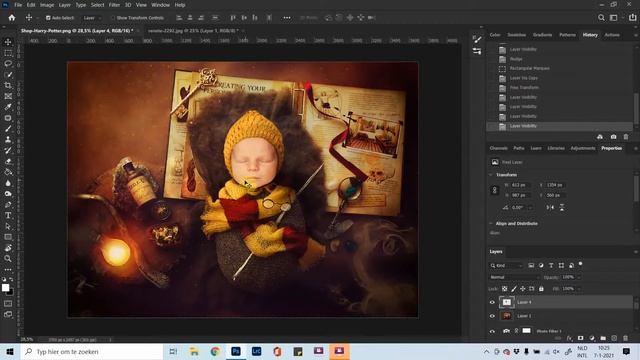Add layer mask at Layers panel bottom
Screen dimensions: 640x360
(580, 338)
